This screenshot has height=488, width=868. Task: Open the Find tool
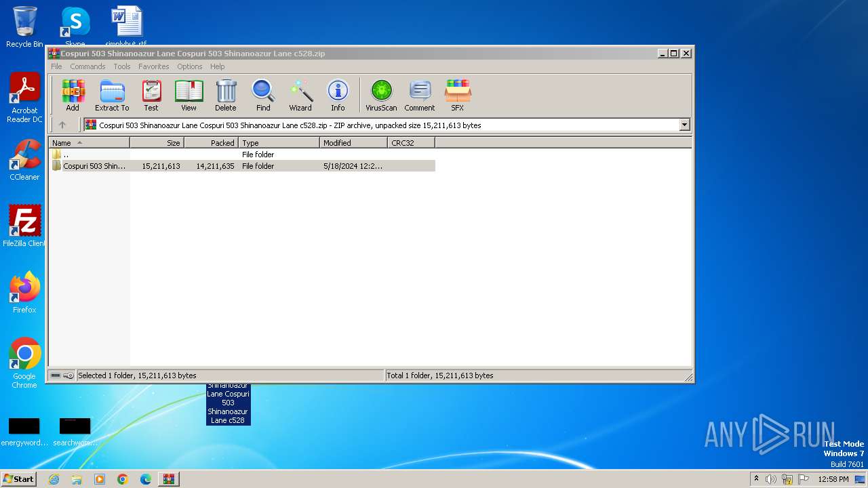(263, 95)
